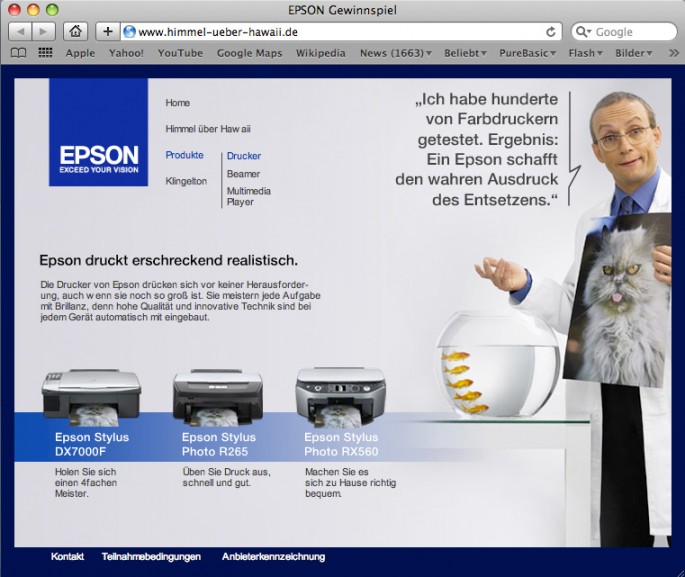Expand the News (1663) bookmark folder
The image size is (685, 577).
point(396,53)
